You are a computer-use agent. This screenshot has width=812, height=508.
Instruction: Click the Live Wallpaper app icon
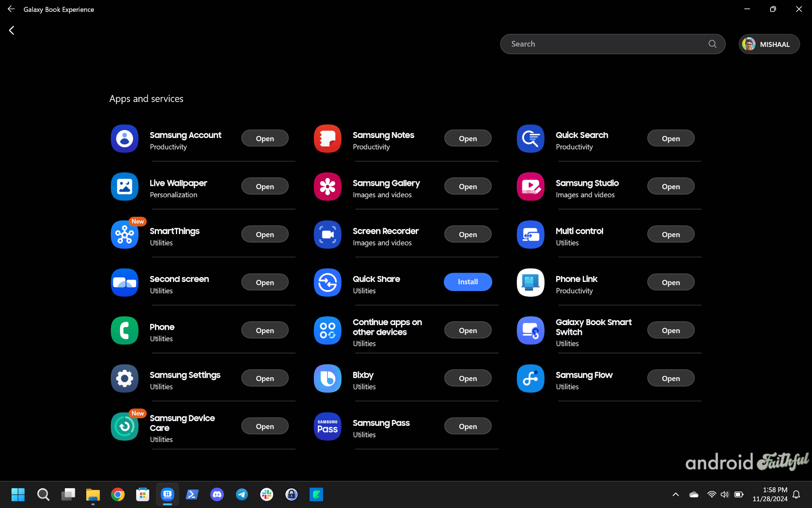point(124,186)
